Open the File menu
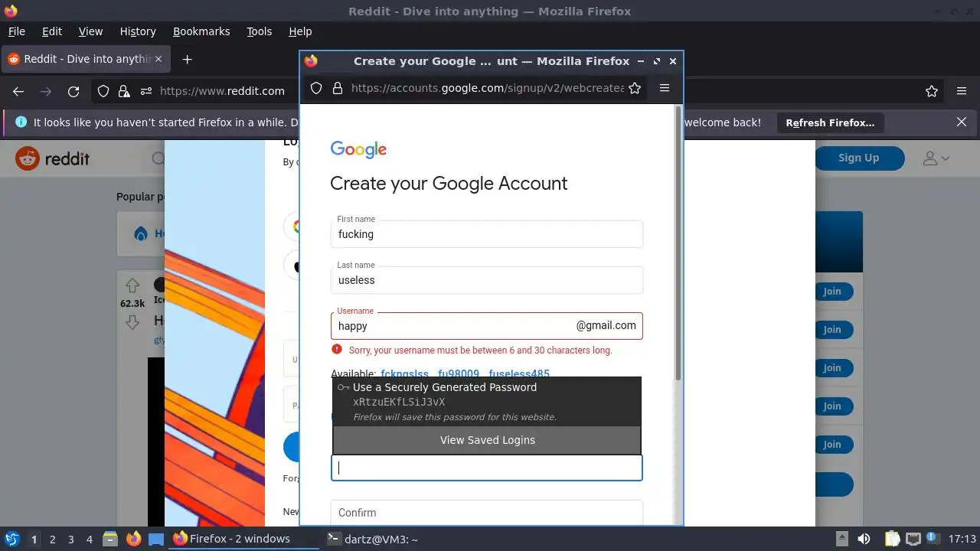This screenshot has width=980, height=551. tap(16, 31)
